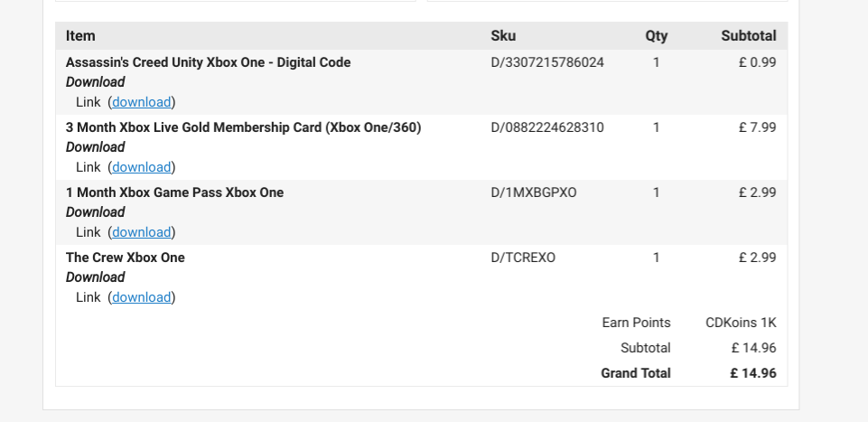Click the CDKoins 1K points value
This screenshot has width=868, height=422.
[x=740, y=323]
